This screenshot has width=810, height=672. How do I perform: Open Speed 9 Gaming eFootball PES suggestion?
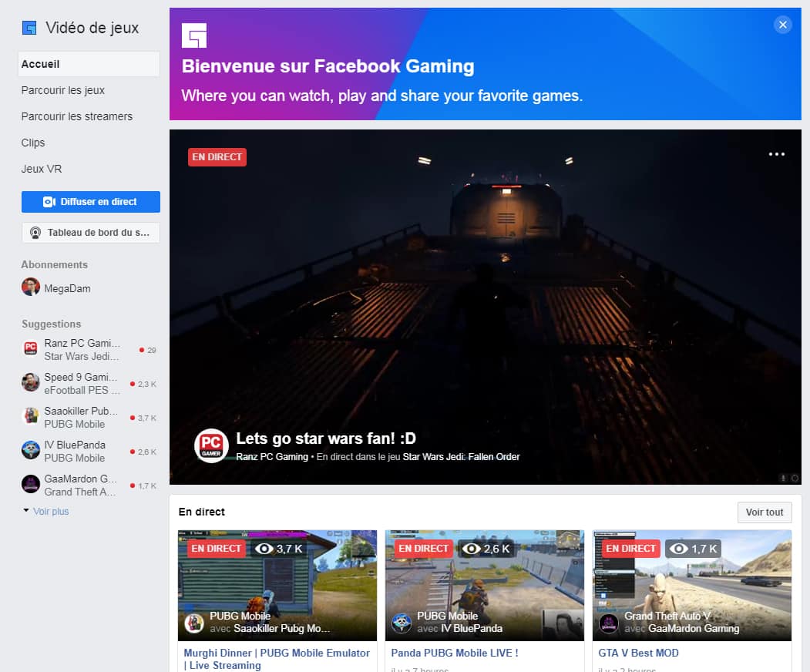click(x=82, y=384)
